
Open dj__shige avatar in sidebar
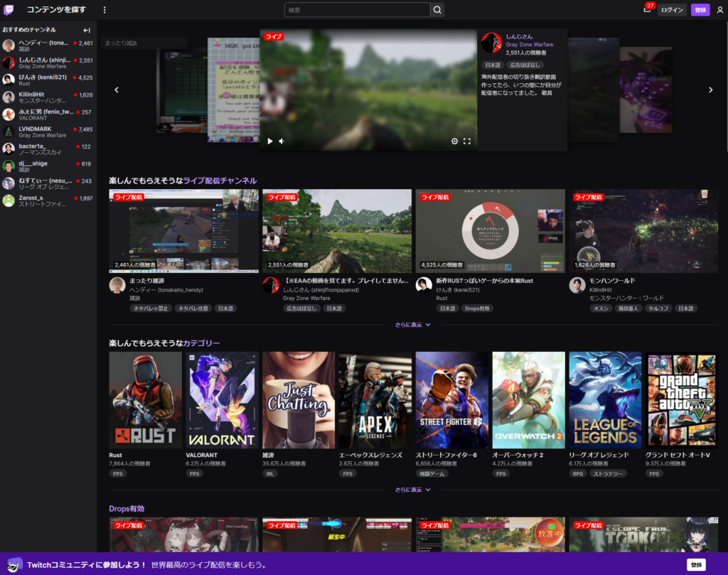pyautogui.click(x=9, y=166)
